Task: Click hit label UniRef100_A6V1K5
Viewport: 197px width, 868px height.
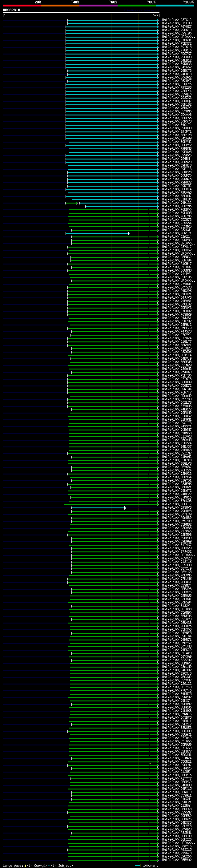Action: tap(177, 572)
